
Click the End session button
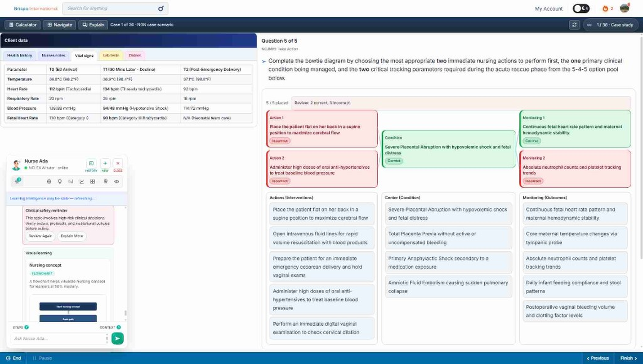14,358
